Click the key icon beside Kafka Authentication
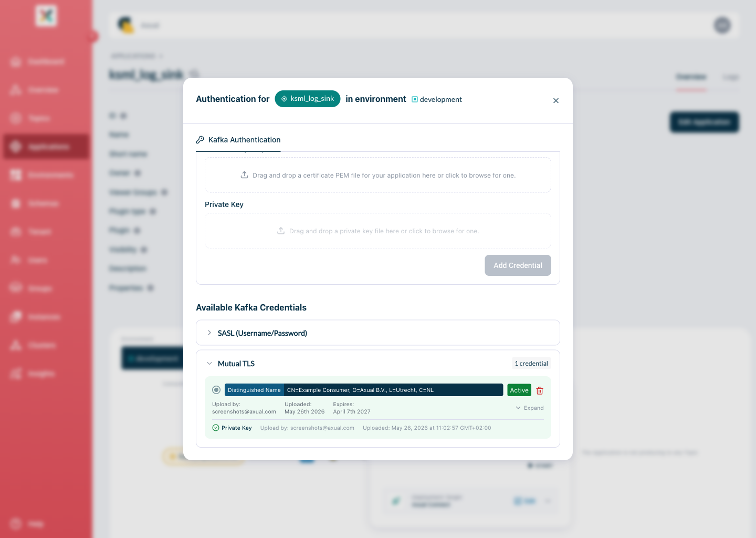This screenshot has width=756, height=538. 200,140
